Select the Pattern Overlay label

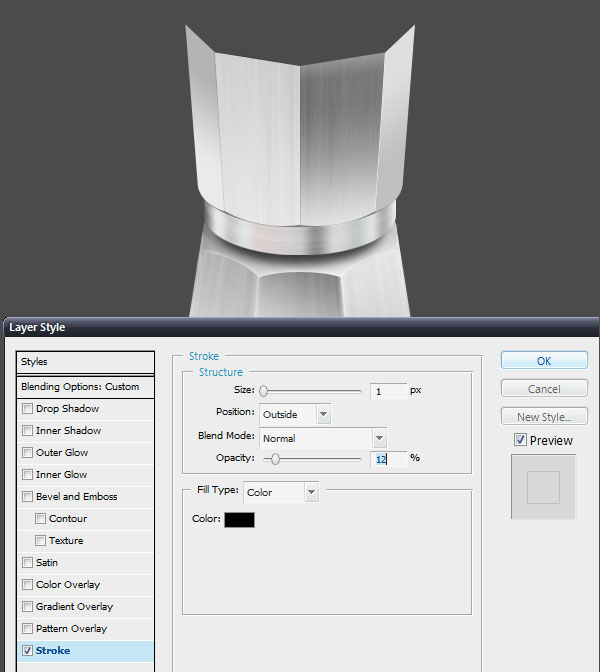(x=71, y=629)
